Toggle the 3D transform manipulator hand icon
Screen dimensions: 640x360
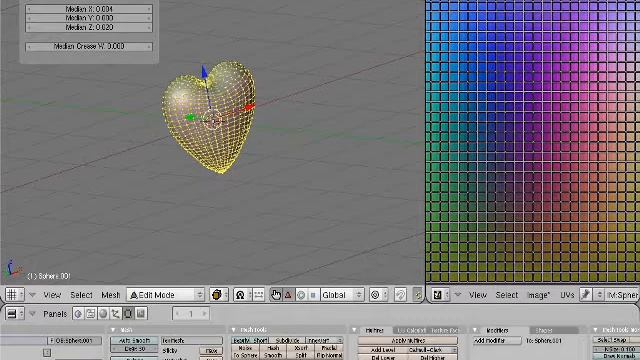(x=276, y=295)
